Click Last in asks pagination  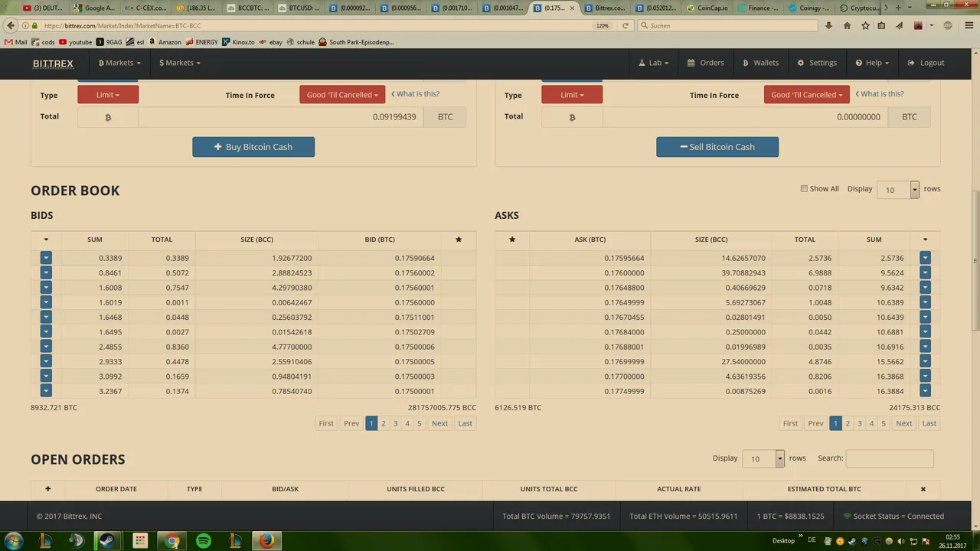click(x=929, y=423)
